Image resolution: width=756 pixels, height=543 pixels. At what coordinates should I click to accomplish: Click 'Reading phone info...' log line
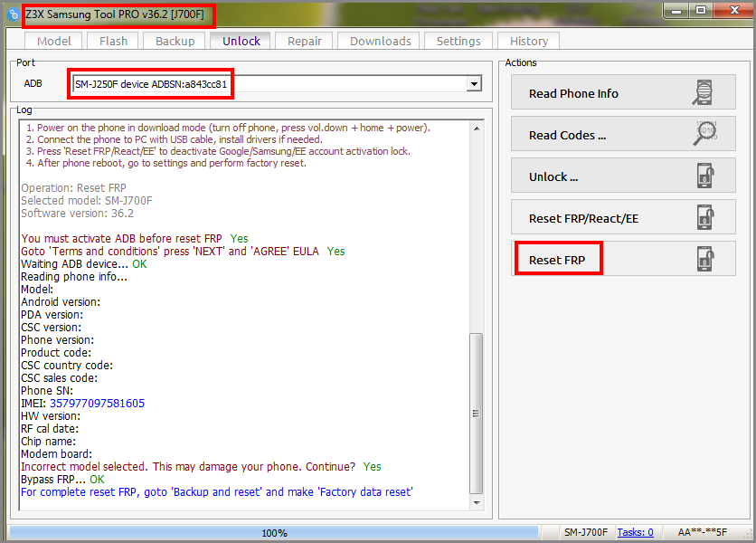coord(74,277)
